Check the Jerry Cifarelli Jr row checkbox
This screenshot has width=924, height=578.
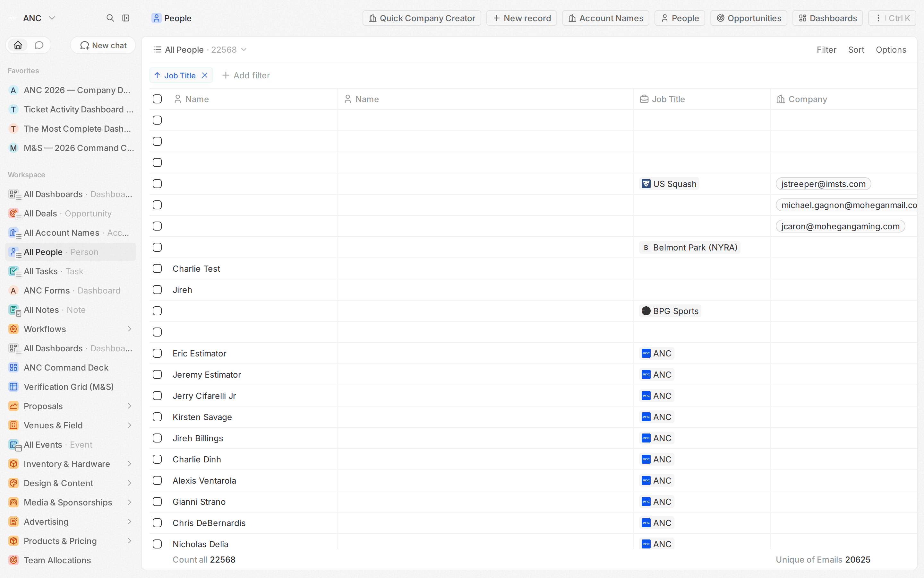click(157, 396)
